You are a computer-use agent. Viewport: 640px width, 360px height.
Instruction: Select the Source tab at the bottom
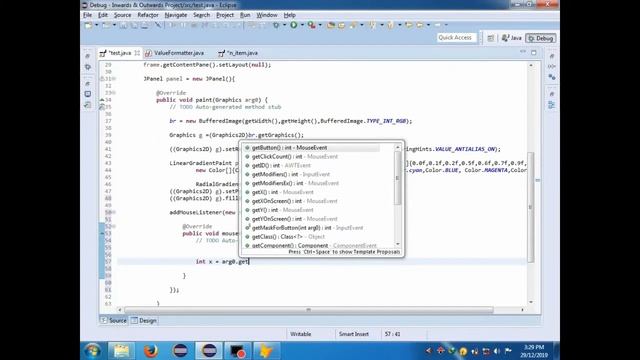tap(114, 321)
